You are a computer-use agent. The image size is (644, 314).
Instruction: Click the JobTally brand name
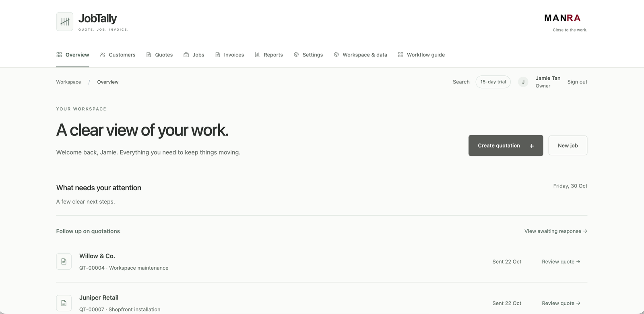[97, 19]
